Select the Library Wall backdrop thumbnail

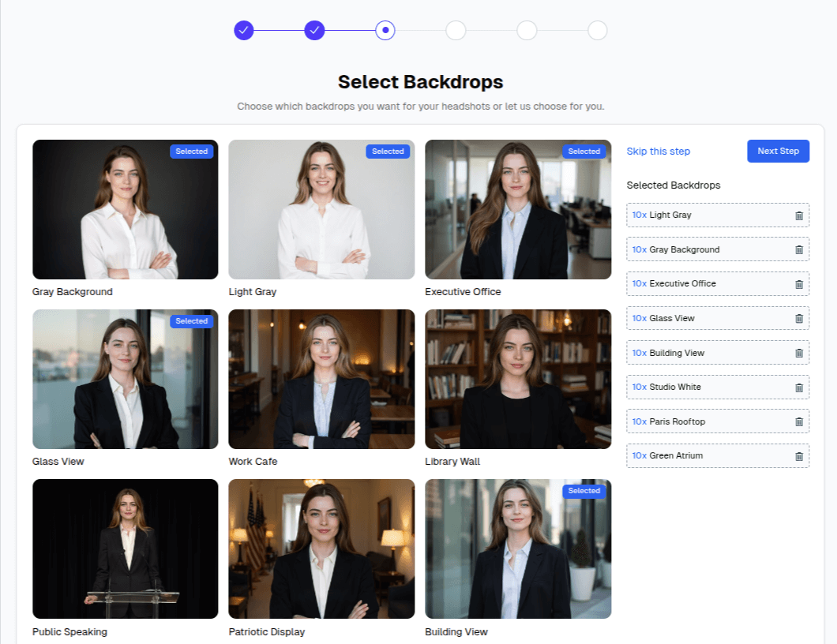point(518,379)
